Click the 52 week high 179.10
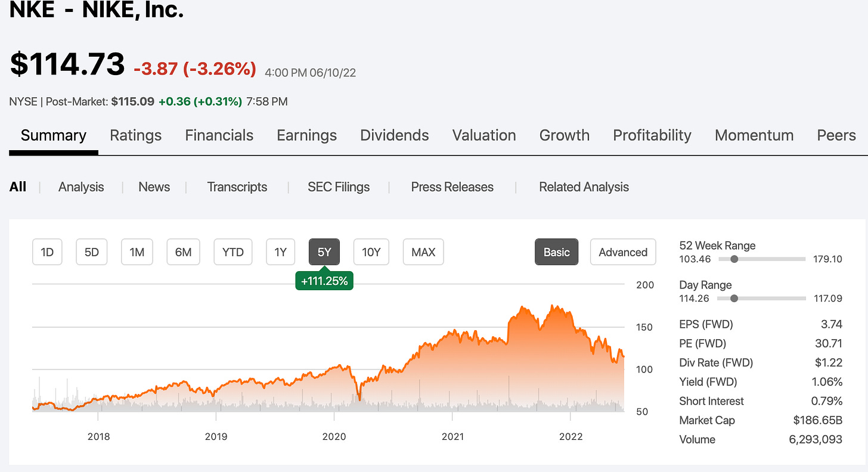This screenshot has width=868, height=472. (827, 259)
